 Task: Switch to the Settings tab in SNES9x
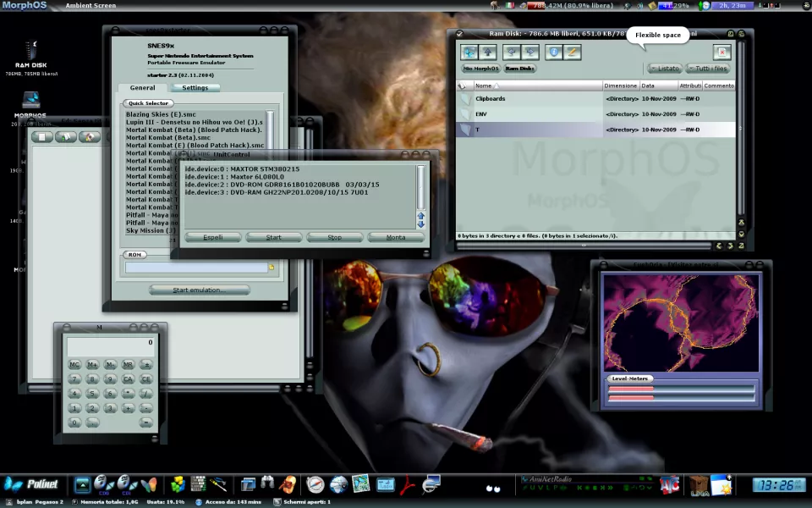[195, 87]
